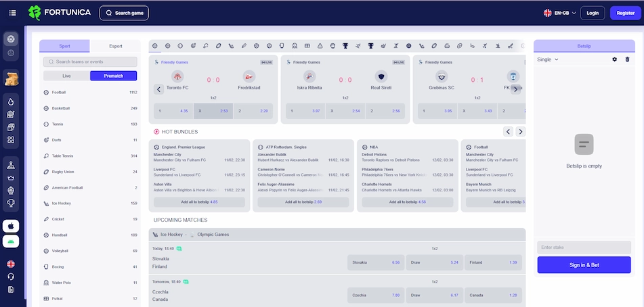Open Water Polo in the sports list
The image size is (644, 307).
click(x=90, y=283)
